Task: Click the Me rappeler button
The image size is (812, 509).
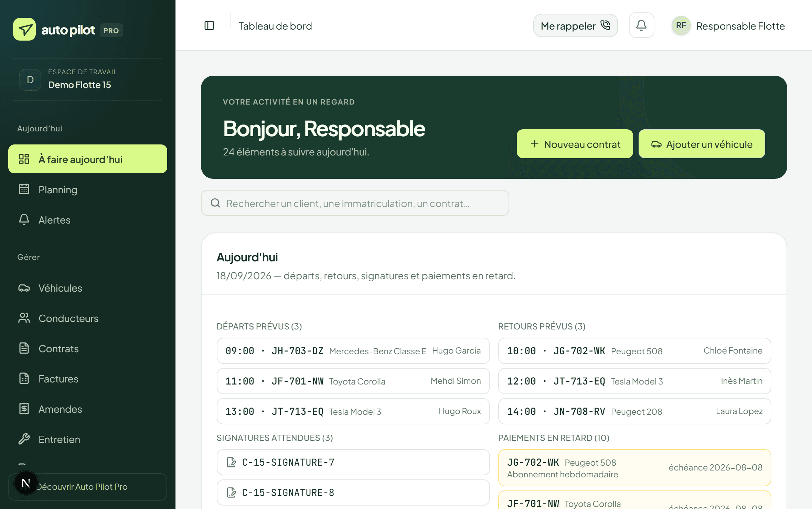Action: [575, 25]
